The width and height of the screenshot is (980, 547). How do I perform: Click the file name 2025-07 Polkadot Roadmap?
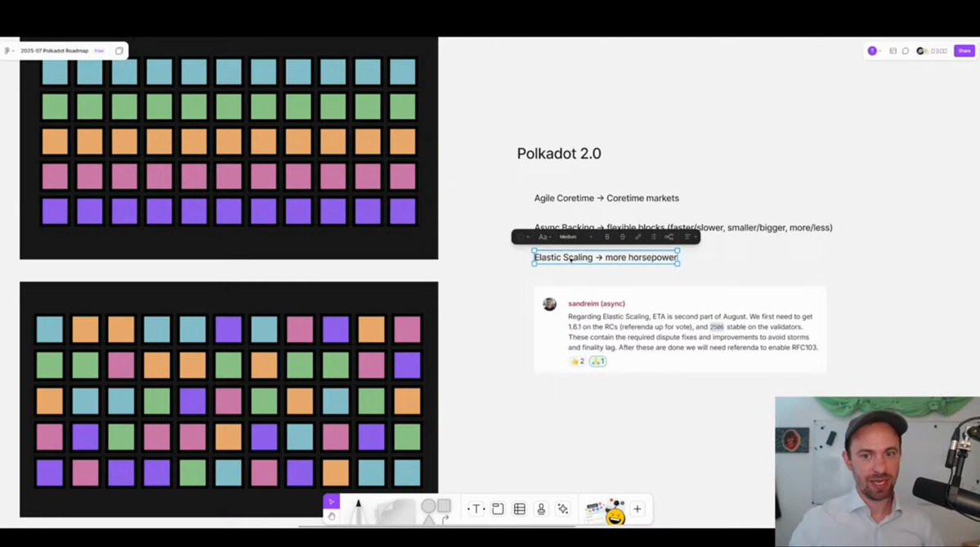(55, 51)
